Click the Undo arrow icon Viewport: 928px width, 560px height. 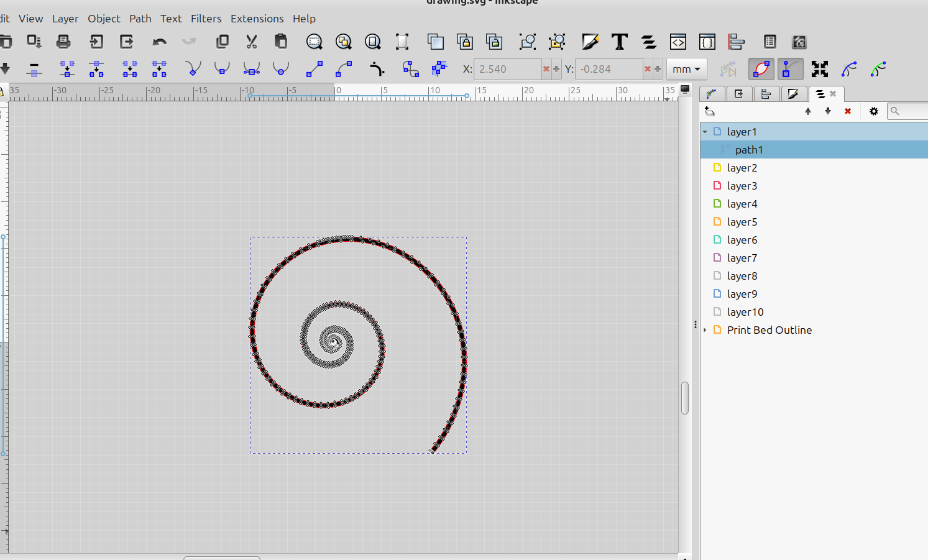tap(159, 42)
